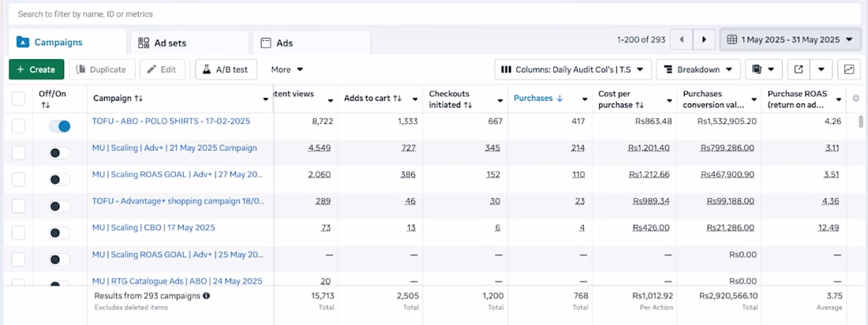This screenshot has height=325, width=868.
Task: Click the search and filter field
Action: pyautogui.click(x=434, y=14)
